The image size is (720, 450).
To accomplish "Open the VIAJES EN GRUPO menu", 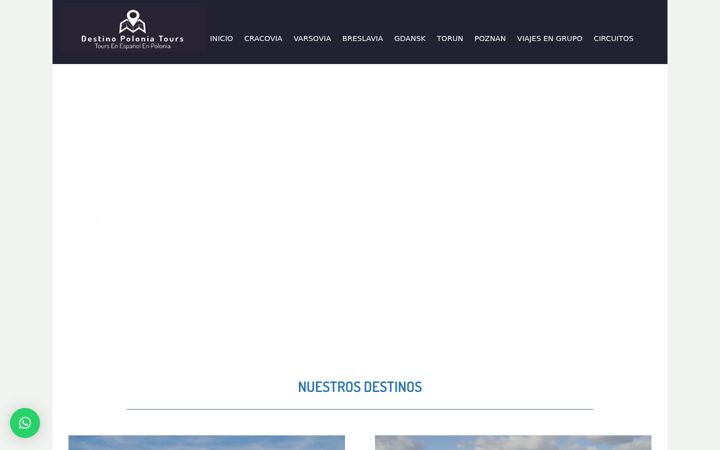I will point(550,39).
